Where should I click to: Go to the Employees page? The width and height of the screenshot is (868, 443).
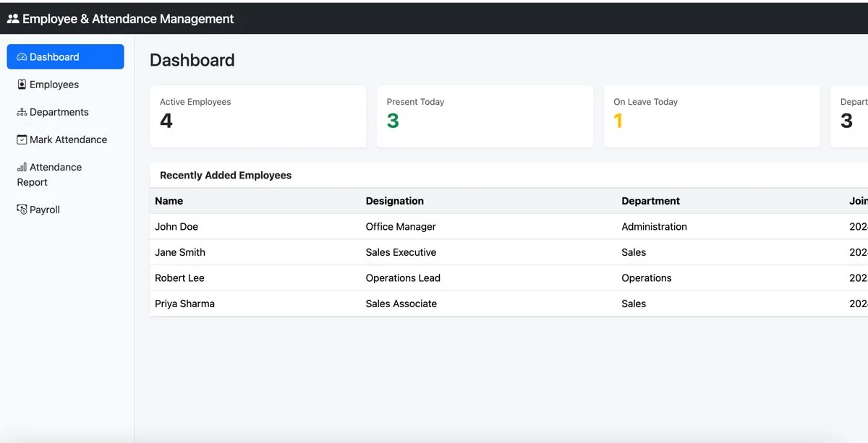pos(66,85)
